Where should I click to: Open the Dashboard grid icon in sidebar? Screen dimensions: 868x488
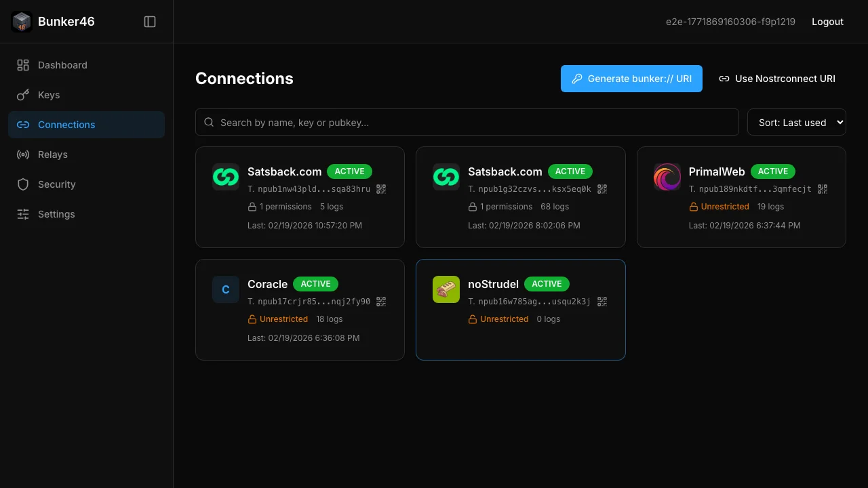point(22,64)
